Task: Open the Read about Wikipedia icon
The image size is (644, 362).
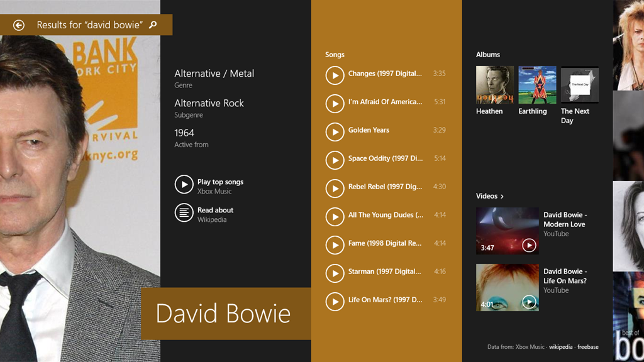Action: 184,212
